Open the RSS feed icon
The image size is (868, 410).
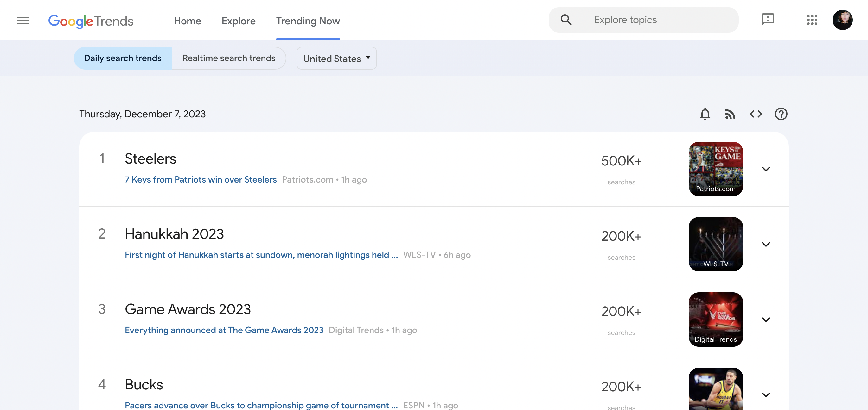[730, 115]
